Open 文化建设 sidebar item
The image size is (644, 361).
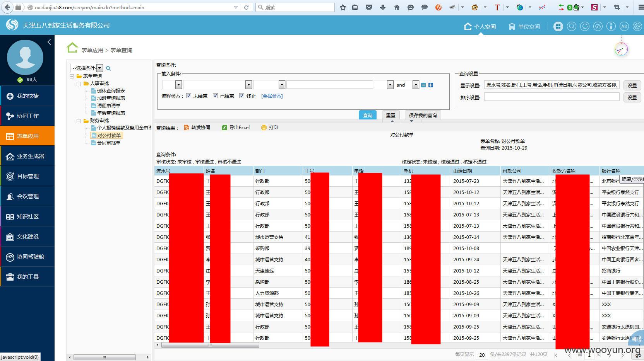[x=27, y=237]
